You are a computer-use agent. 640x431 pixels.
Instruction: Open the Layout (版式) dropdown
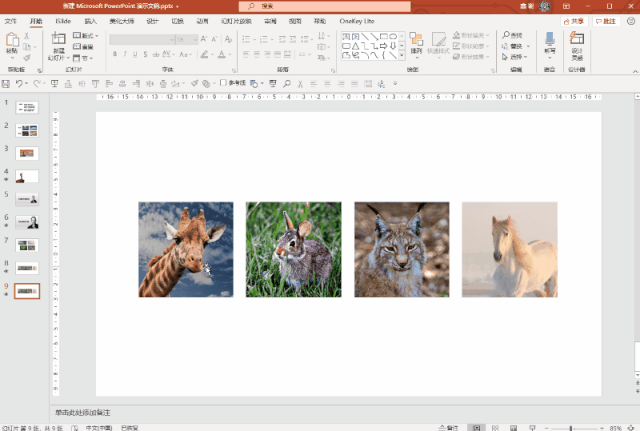(x=88, y=35)
